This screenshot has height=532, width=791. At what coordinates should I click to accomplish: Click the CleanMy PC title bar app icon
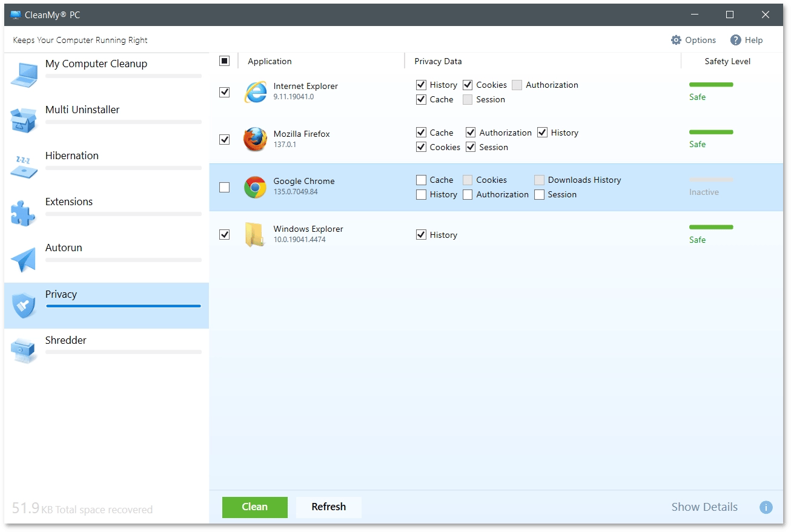[x=16, y=15]
